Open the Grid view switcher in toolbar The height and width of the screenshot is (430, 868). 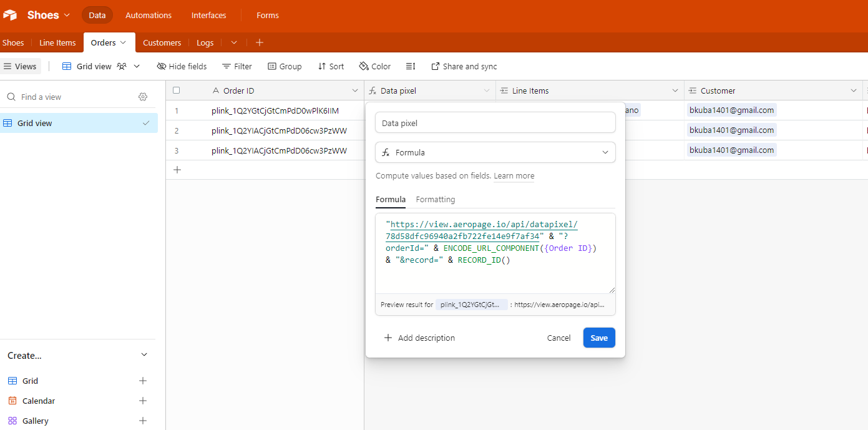100,66
